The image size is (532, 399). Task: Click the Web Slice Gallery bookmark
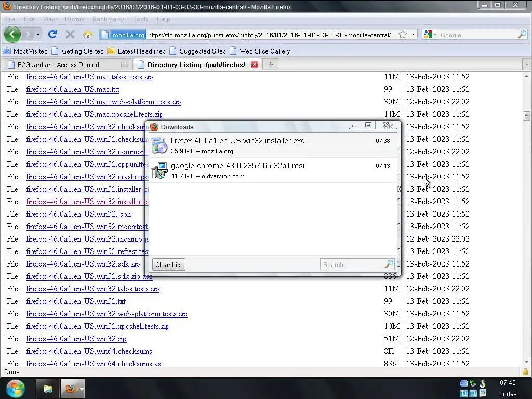[260, 51]
